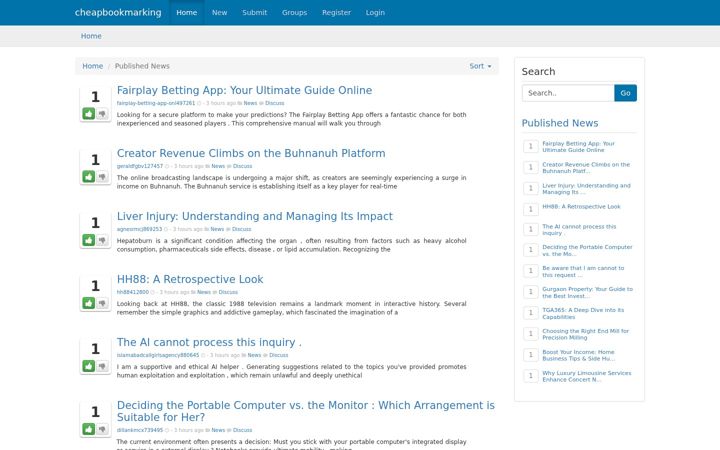Viewport: 720px width, 450px height.
Task: Open Published News sidebar heading
Action: point(560,123)
